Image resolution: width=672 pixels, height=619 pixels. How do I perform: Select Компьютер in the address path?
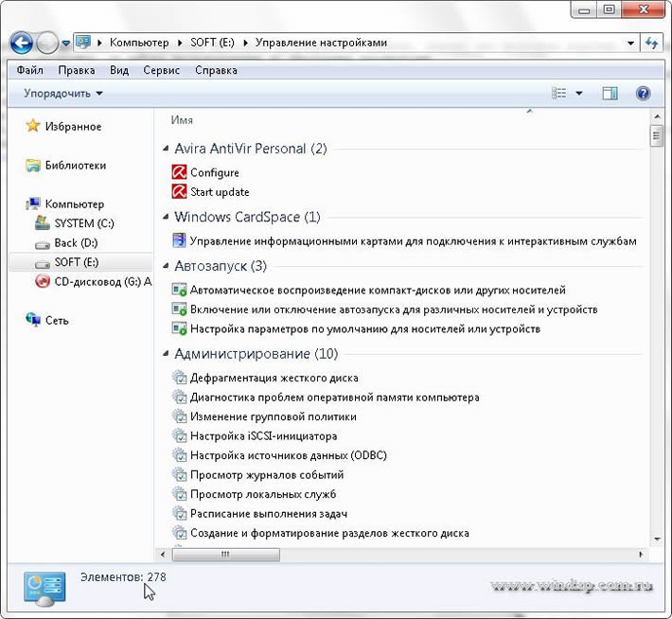(x=139, y=43)
